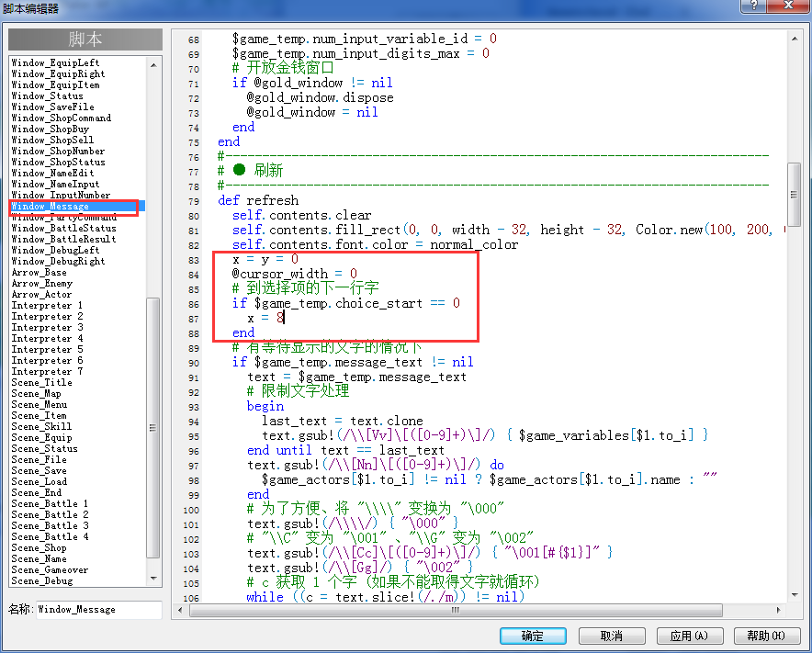Click the code editor horizontal scrollbar thumb
Viewport: 812px width, 653px height.
pos(456,610)
